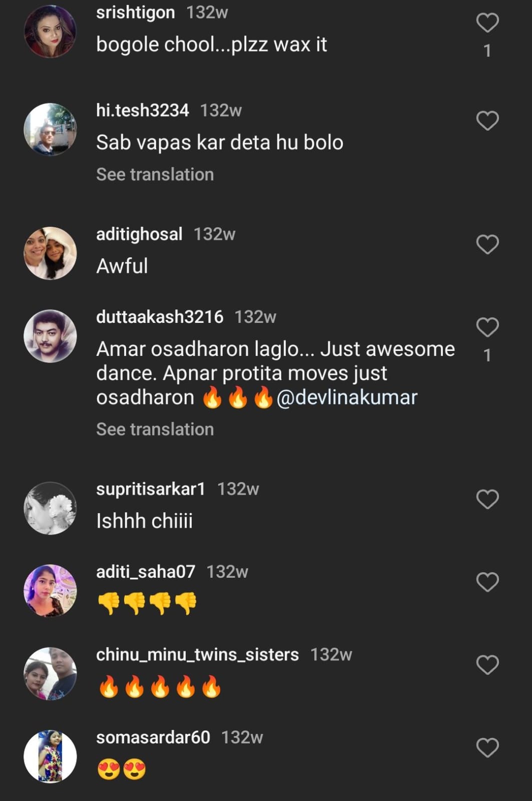Screen dimensions: 532x801
Task: Tap supritisarkar1's profile avatar
Action: click(50, 508)
